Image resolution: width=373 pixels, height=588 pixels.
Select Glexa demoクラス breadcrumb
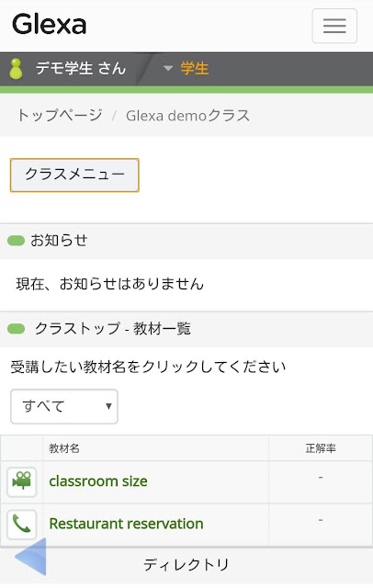pos(187,116)
